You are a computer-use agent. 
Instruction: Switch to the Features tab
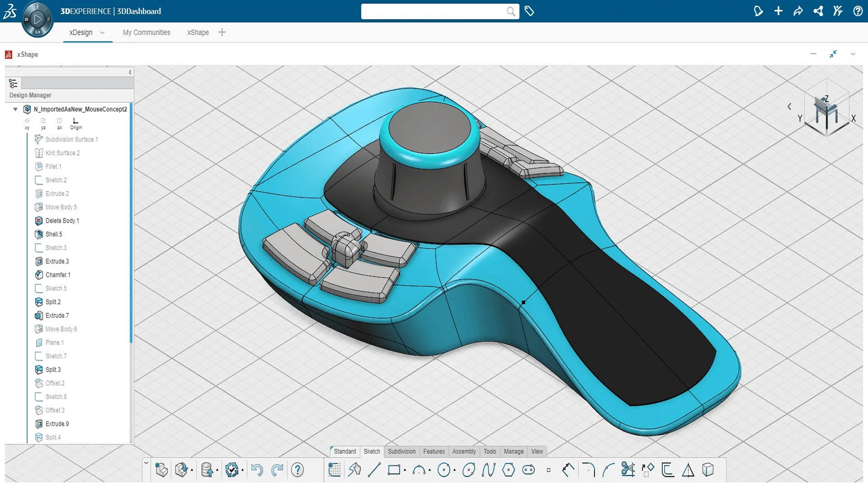[x=434, y=451]
